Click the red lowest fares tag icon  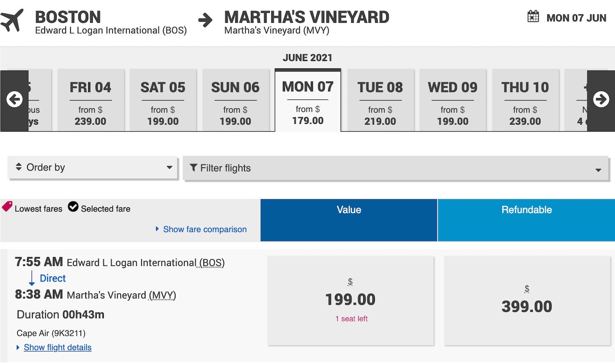[7, 206]
